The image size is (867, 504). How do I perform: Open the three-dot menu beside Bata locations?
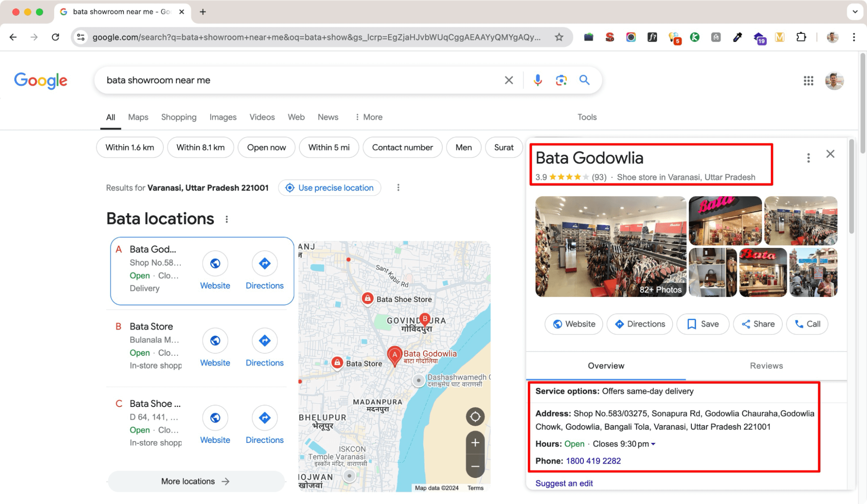point(226,219)
